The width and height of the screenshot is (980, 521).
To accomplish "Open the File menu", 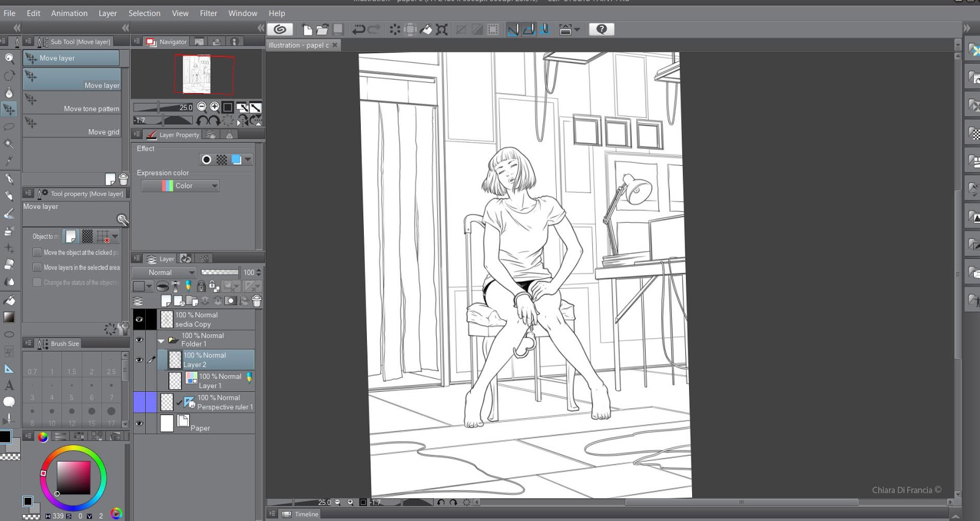I will (9, 13).
